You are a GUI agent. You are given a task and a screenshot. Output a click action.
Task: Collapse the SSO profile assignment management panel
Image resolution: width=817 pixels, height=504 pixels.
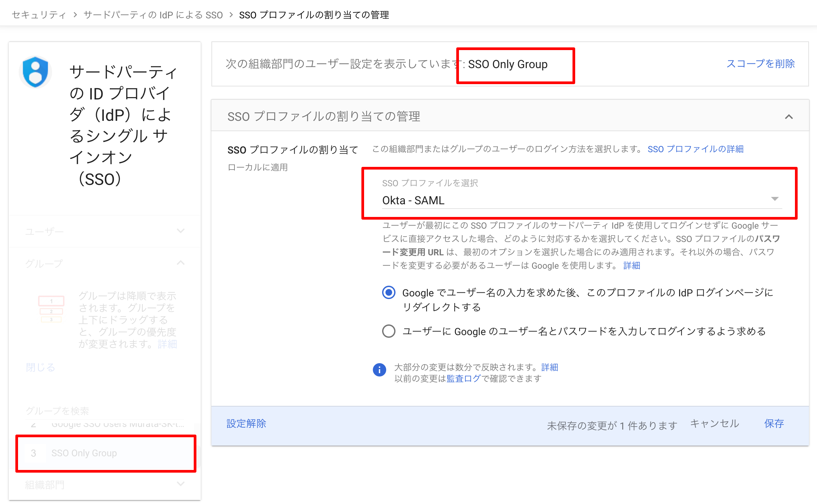click(789, 116)
